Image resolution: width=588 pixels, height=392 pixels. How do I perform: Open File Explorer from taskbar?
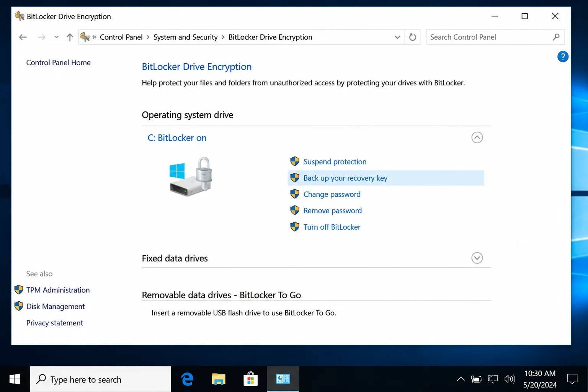219,379
